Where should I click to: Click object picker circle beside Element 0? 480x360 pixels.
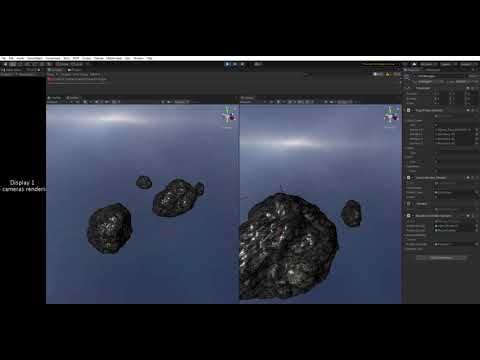(476, 130)
